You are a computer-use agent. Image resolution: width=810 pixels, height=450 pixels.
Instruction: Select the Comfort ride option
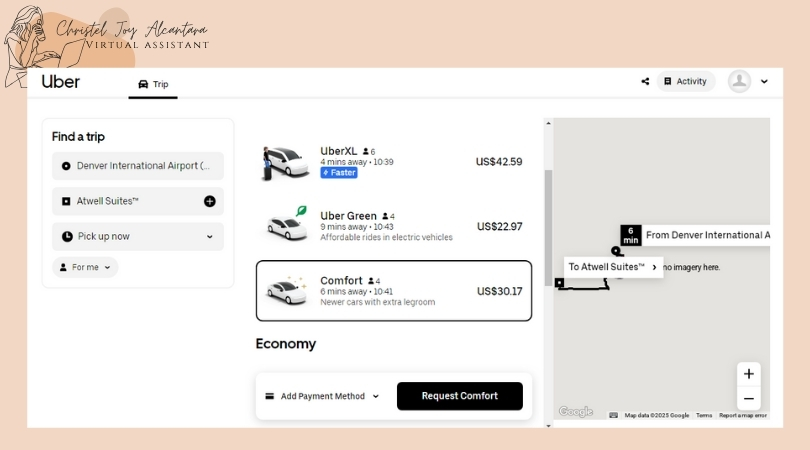tap(394, 291)
